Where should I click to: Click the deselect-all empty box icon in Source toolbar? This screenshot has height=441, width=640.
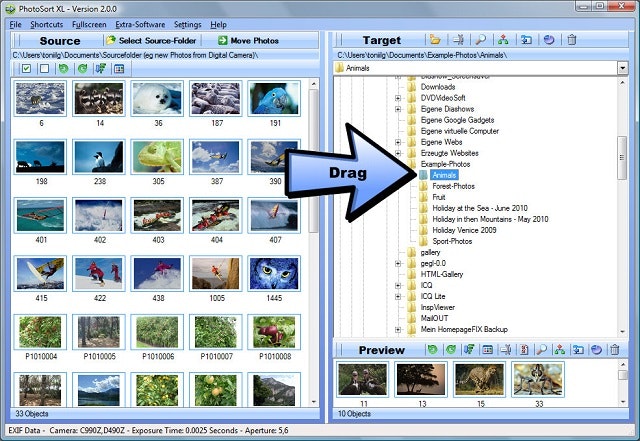44,69
